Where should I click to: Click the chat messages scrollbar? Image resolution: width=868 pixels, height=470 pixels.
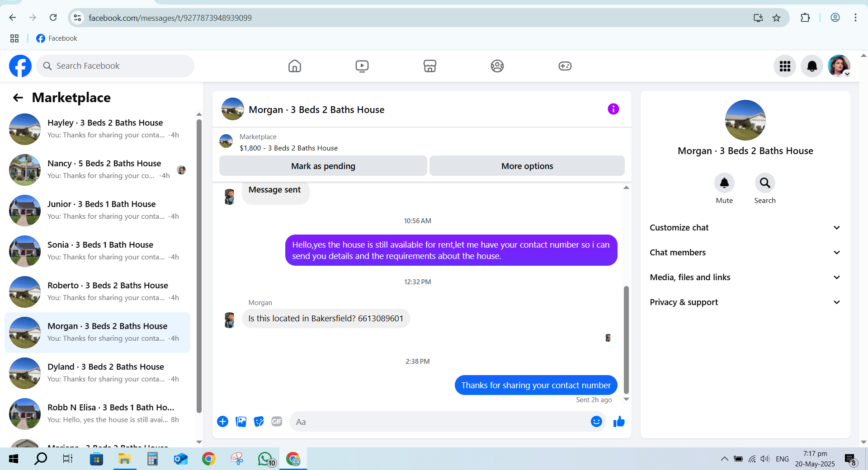626,340
